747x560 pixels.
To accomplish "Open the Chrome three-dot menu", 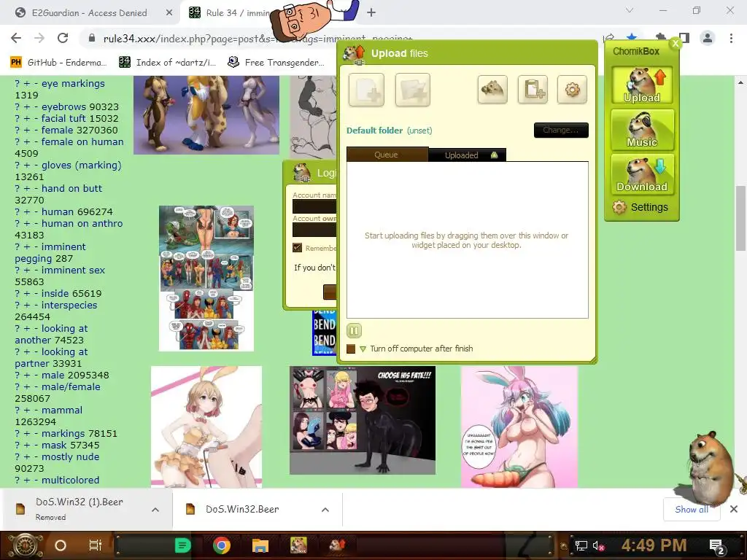I will [731, 38].
